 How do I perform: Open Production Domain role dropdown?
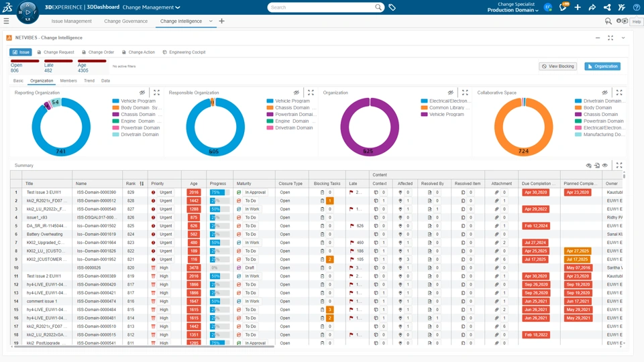[513, 10]
